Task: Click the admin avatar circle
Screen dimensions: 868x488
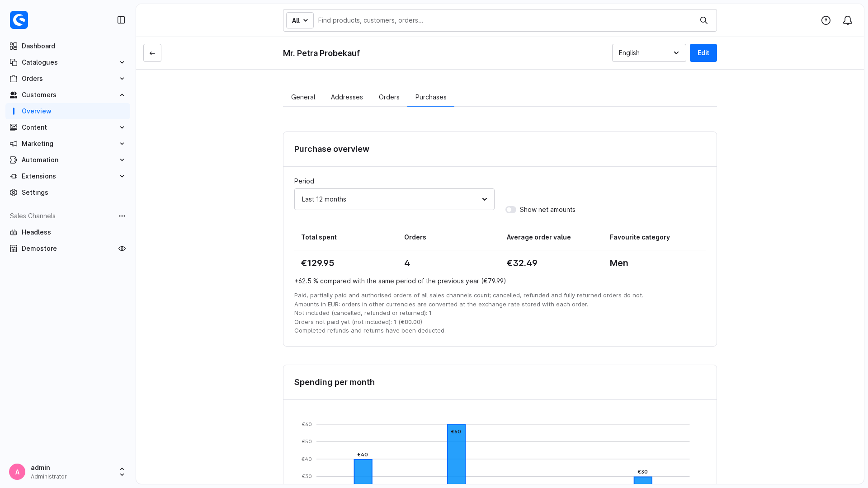Action: pyautogui.click(x=17, y=472)
